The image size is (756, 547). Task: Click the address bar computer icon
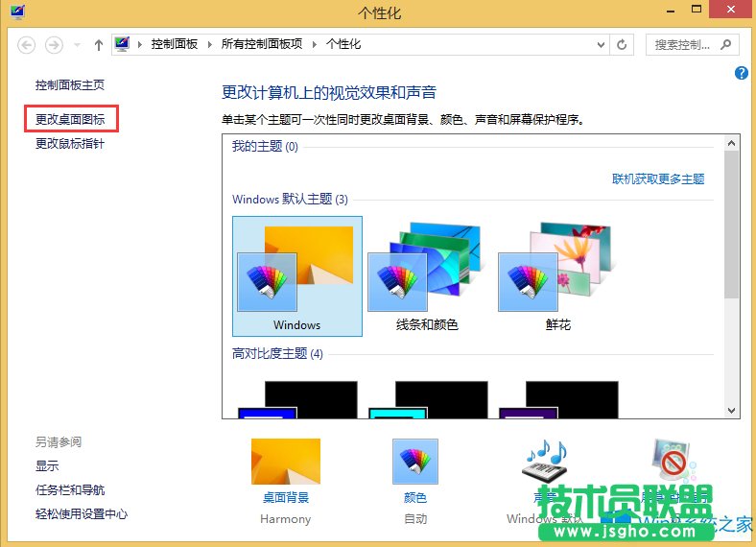tap(122, 44)
